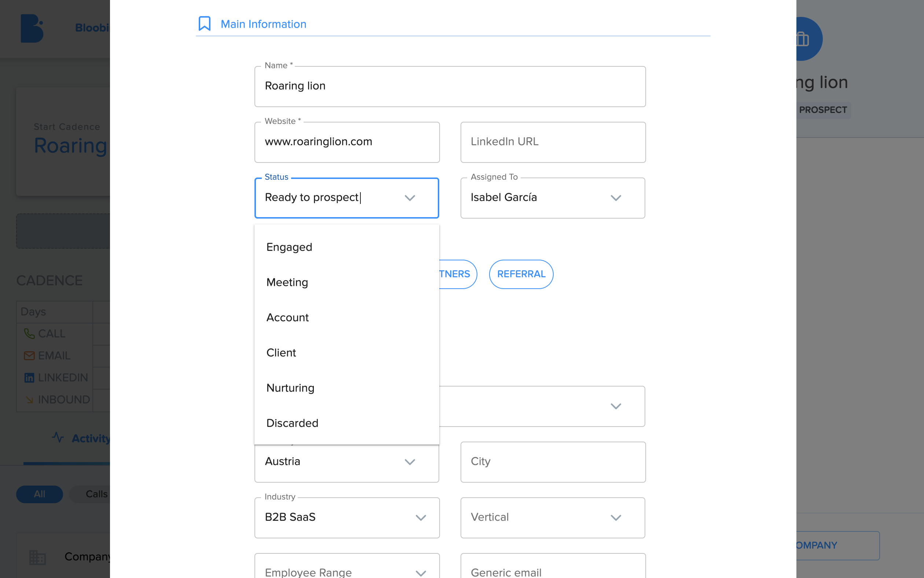Click the Start Cadence label
Screen dimensions: 924x578
tap(67, 127)
